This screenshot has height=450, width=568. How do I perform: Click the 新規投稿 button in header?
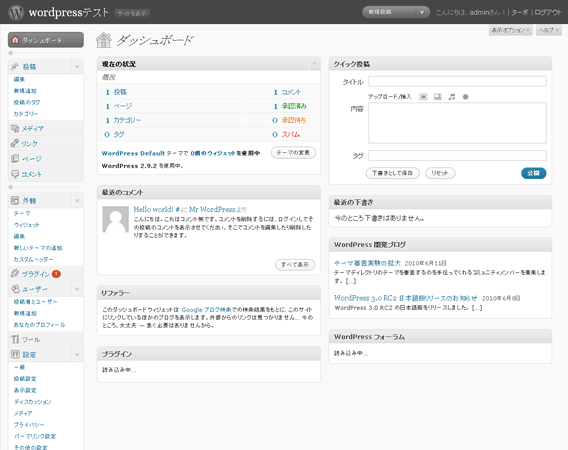point(389,12)
